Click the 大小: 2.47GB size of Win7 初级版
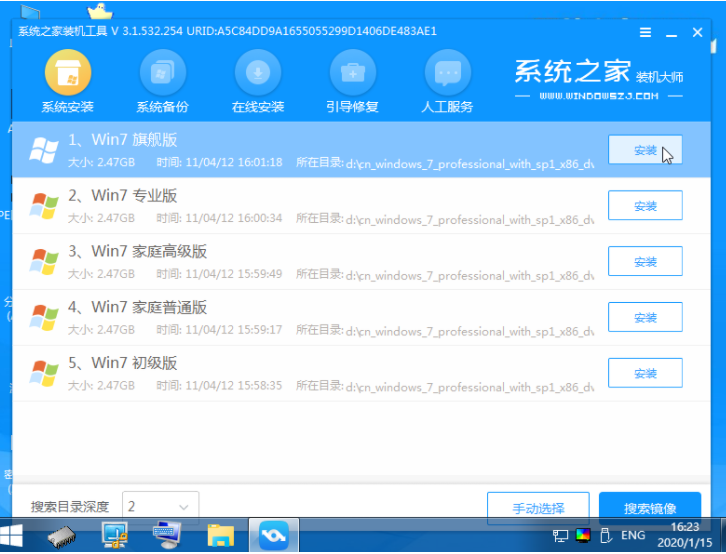This screenshot has height=554, width=726. click(101, 386)
